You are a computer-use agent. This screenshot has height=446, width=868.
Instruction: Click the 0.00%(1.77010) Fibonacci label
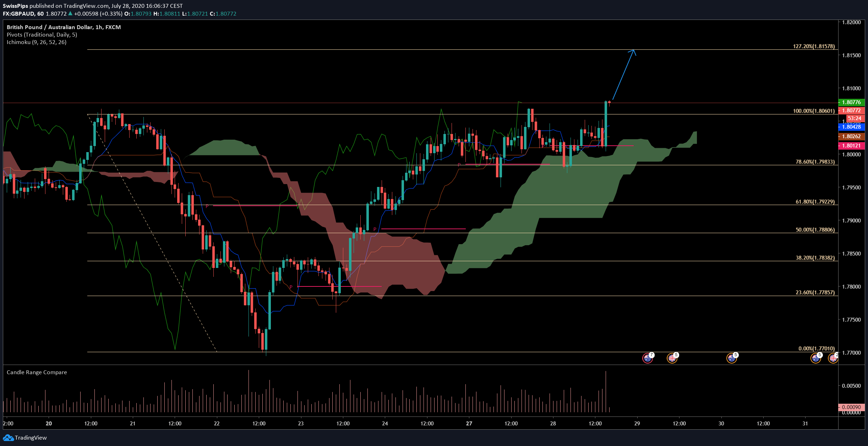point(817,349)
